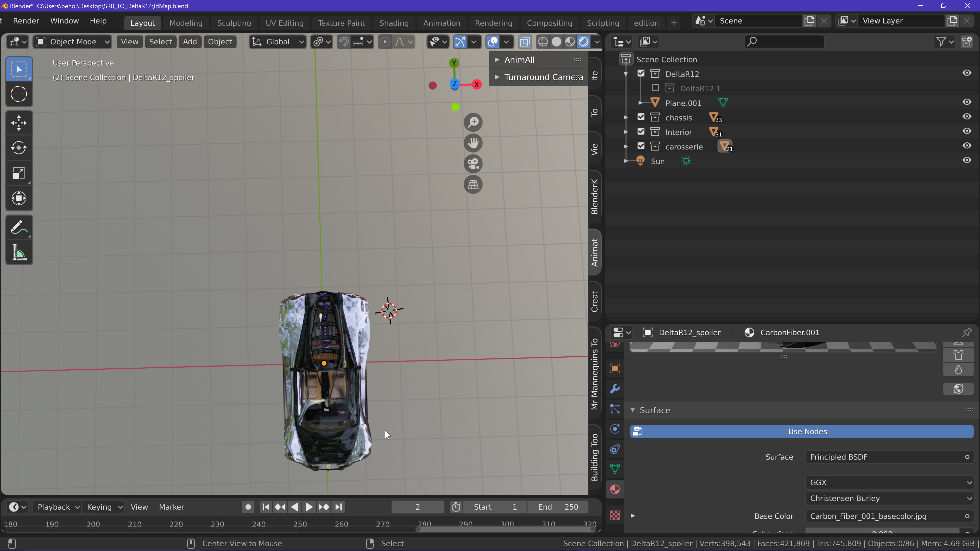Viewport: 980px width, 551px height.
Task: Select the Measure ruler tool
Action: coord(19,253)
